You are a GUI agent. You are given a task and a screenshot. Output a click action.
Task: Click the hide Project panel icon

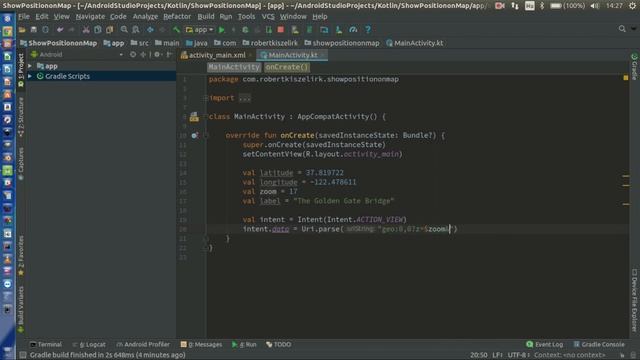point(169,54)
